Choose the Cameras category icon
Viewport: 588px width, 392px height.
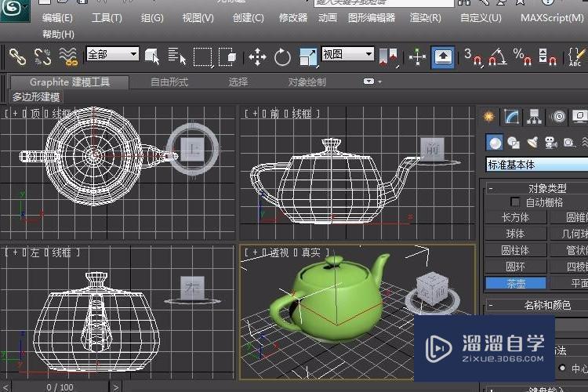tap(550, 142)
